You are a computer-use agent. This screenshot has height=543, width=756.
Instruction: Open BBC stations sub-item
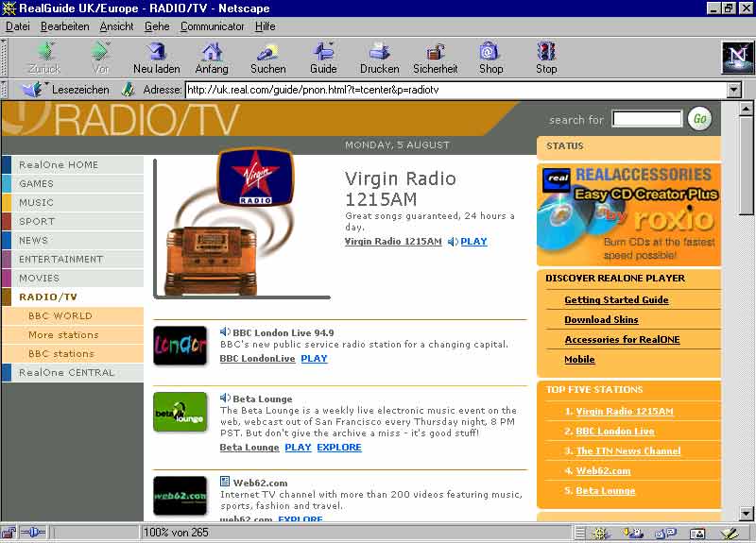[73, 353]
